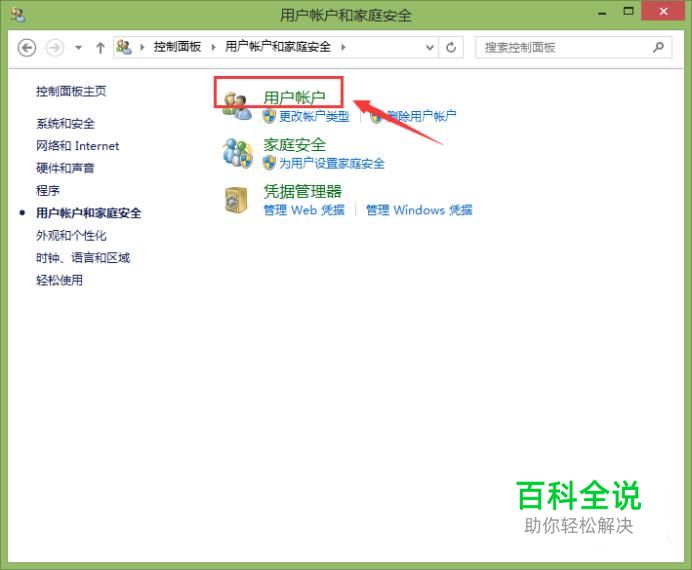The width and height of the screenshot is (692, 570).
Task: Open 控制面板主页 link in sidebar
Action: pyautogui.click(x=71, y=91)
